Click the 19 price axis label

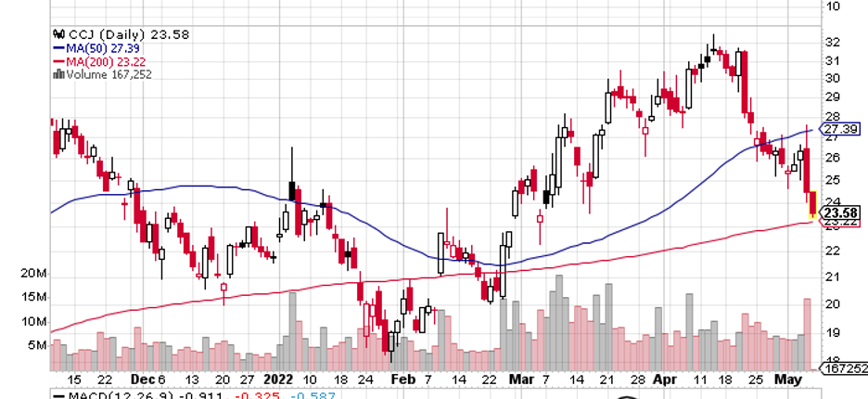[x=835, y=332]
